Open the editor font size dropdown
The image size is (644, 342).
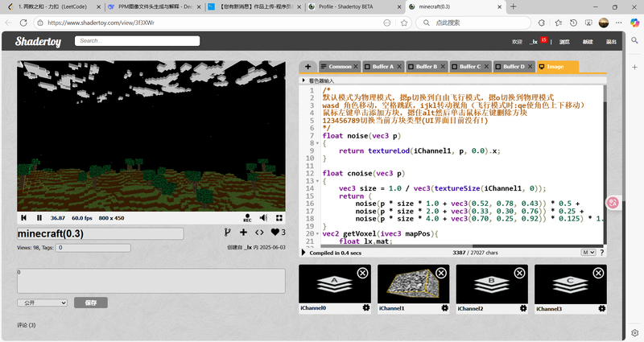588,253
